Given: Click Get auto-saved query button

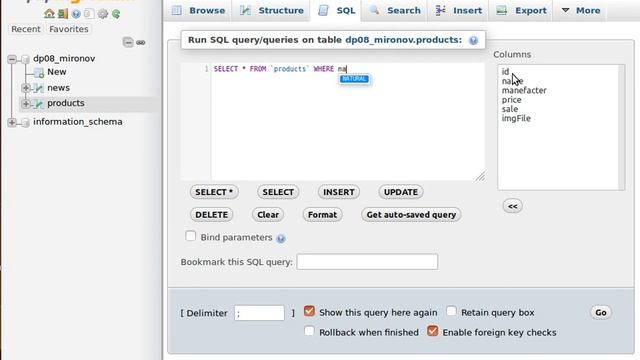Looking at the screenshot, I should pyautogui.click(x=411, y=215).
